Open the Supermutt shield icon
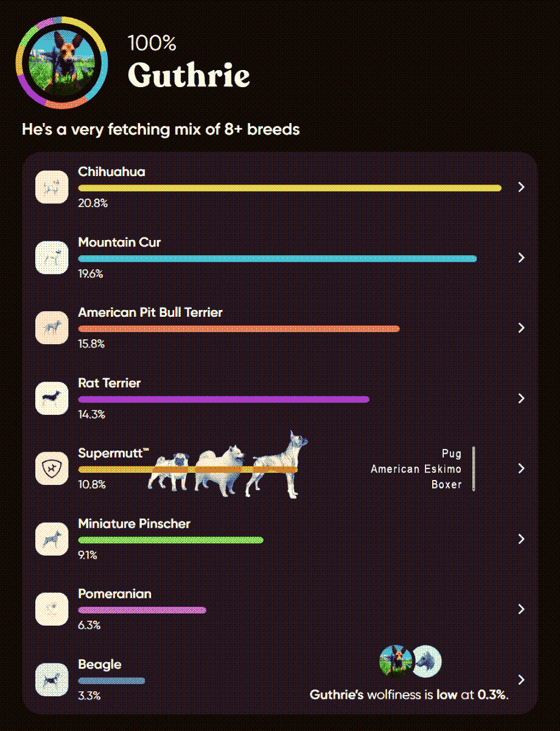This screenshot has width=560, height=731. point(51,468)
